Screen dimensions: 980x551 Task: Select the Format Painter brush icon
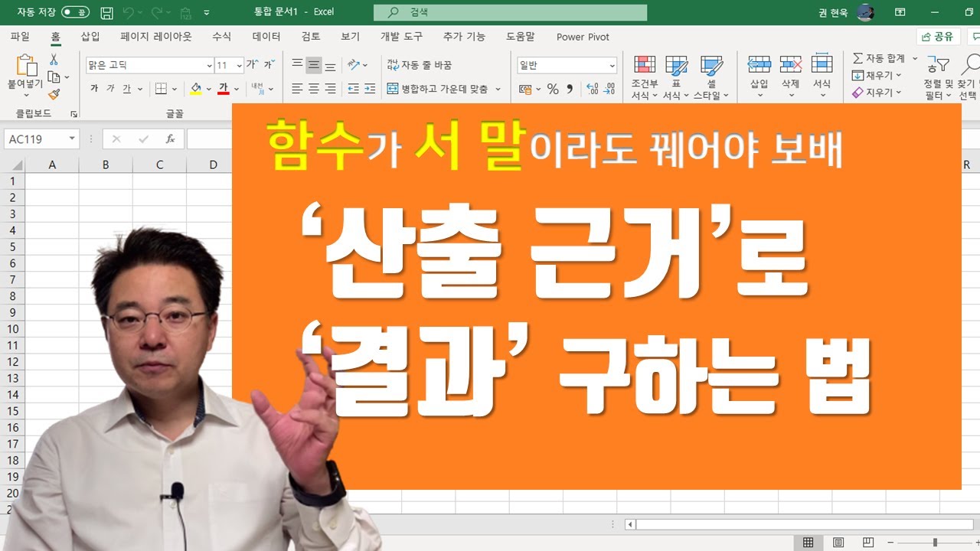[x=54, y=94]
